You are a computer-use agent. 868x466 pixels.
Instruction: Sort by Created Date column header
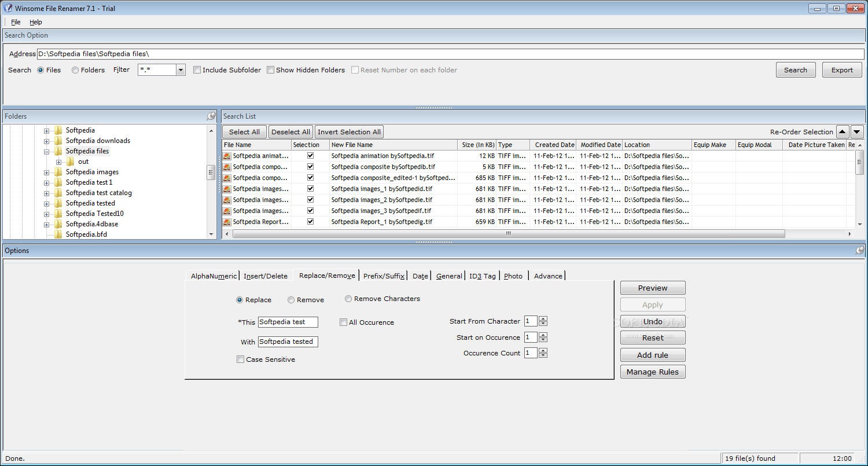click(553, 145)
